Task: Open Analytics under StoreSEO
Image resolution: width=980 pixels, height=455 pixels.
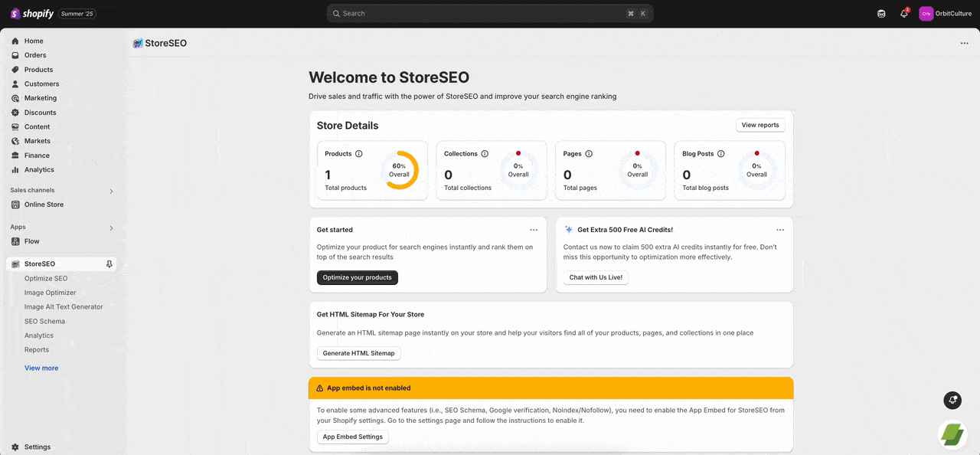Action: pos(39,336)
